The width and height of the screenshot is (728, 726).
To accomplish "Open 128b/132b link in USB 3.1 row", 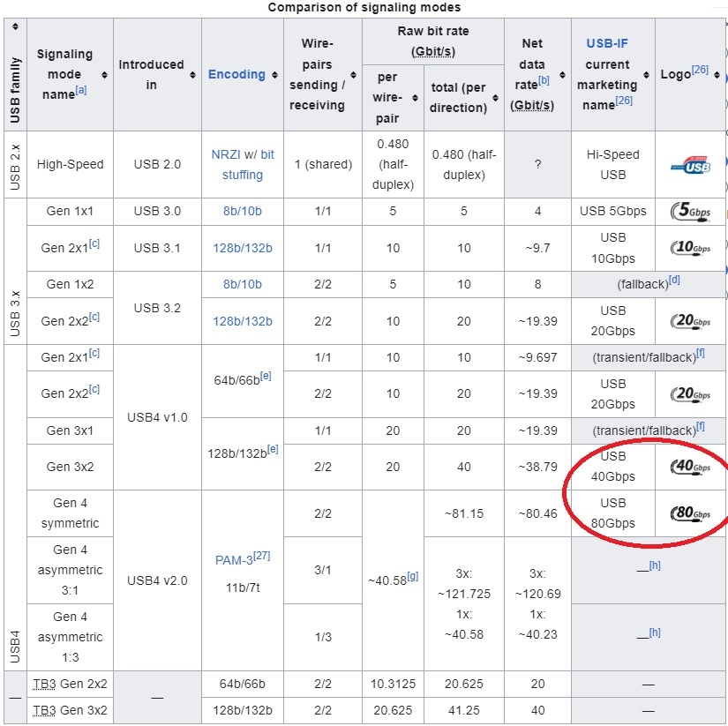I will pyautogui.click(x=243, y=249).
